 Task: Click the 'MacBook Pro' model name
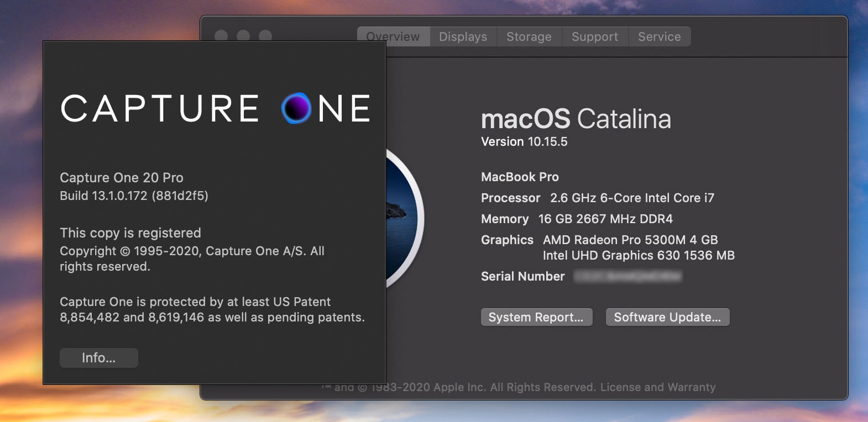520,177
